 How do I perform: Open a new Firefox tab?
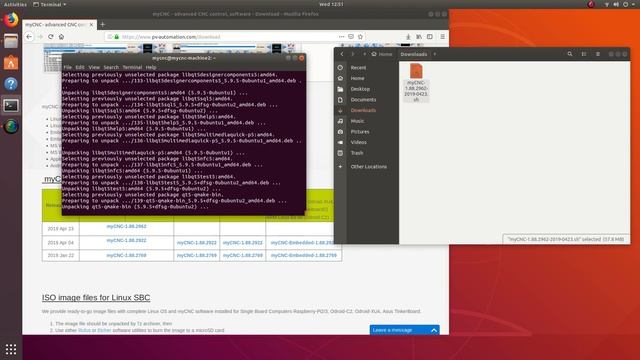coord(102,24)
